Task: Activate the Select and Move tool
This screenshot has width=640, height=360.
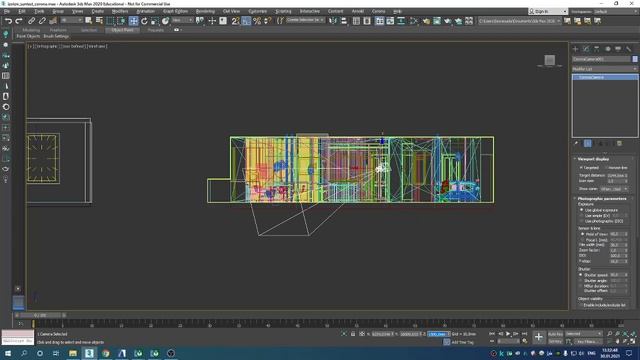Action: pos(133,20)
